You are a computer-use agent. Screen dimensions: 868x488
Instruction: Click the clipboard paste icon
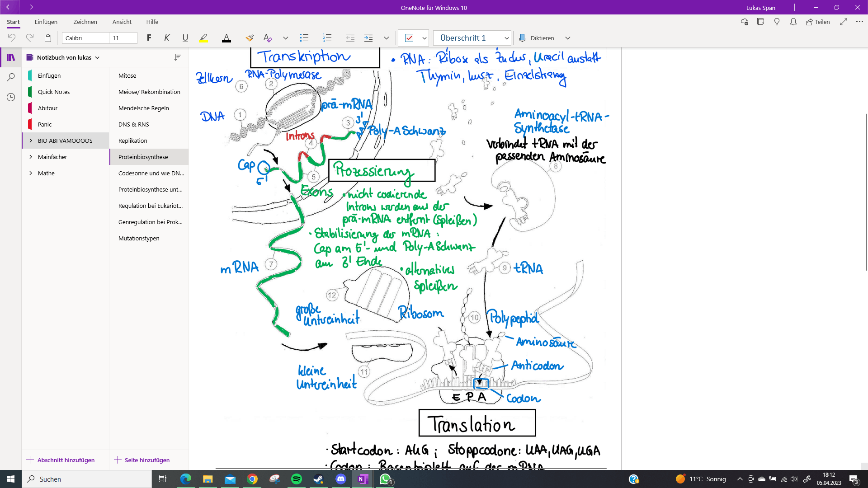pos(48,38)
